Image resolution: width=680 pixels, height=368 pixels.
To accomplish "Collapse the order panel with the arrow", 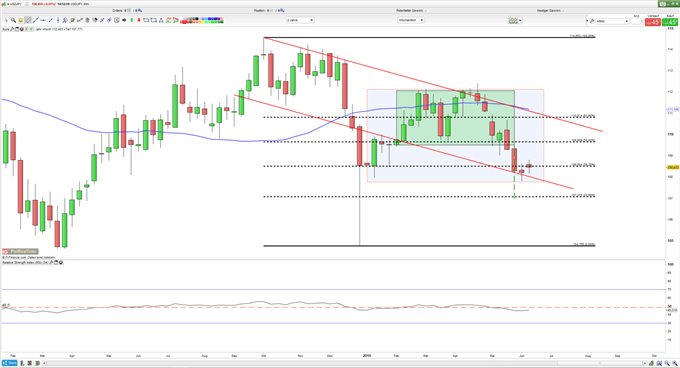I will tap(587, 20).
